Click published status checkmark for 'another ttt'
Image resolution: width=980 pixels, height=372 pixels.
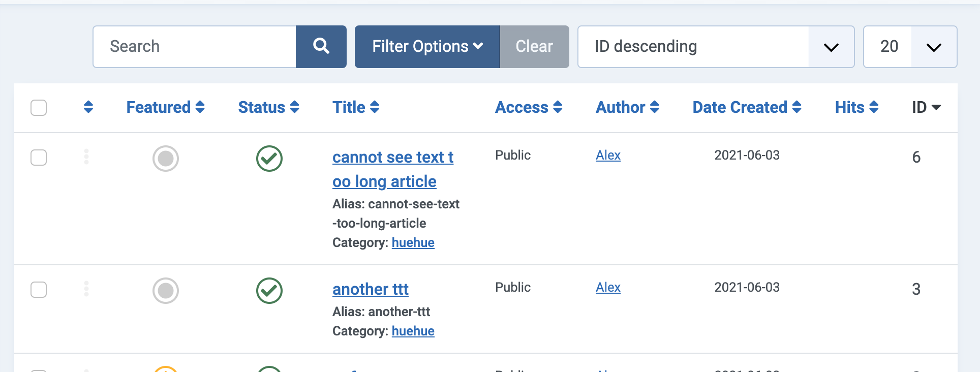pos(269,291)
